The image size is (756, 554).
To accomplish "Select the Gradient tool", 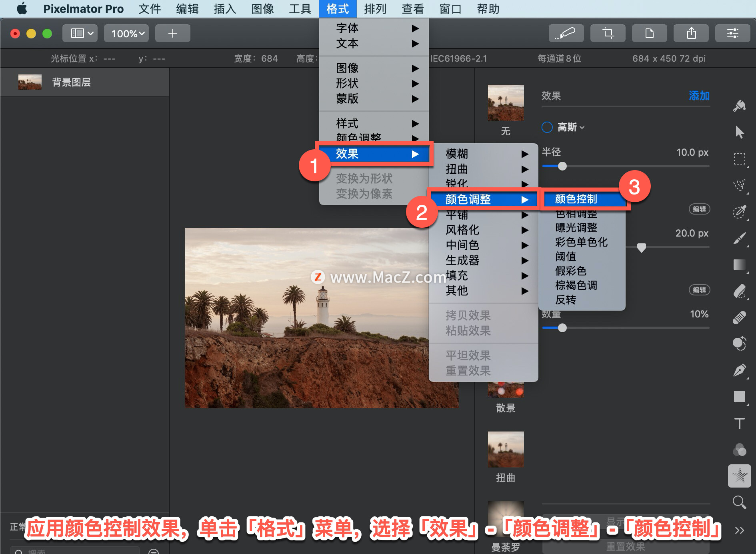I will click(x=739, y=265).
